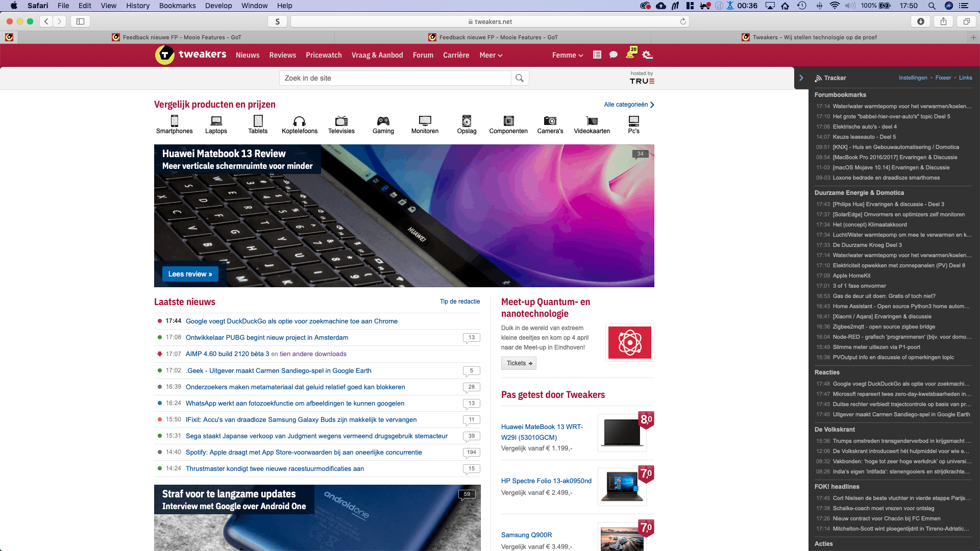
Task: Open the Samsung Q900R product link
Action: point(526,535)
